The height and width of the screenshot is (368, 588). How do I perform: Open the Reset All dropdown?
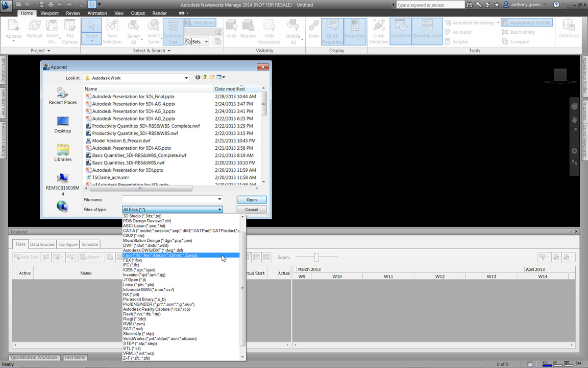(x=53, y=32)
